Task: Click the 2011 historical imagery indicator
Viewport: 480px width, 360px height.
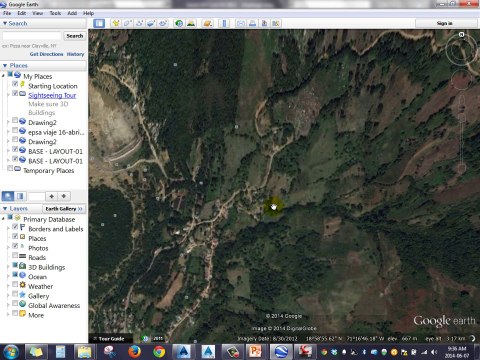Action: (x=158, y=338)
